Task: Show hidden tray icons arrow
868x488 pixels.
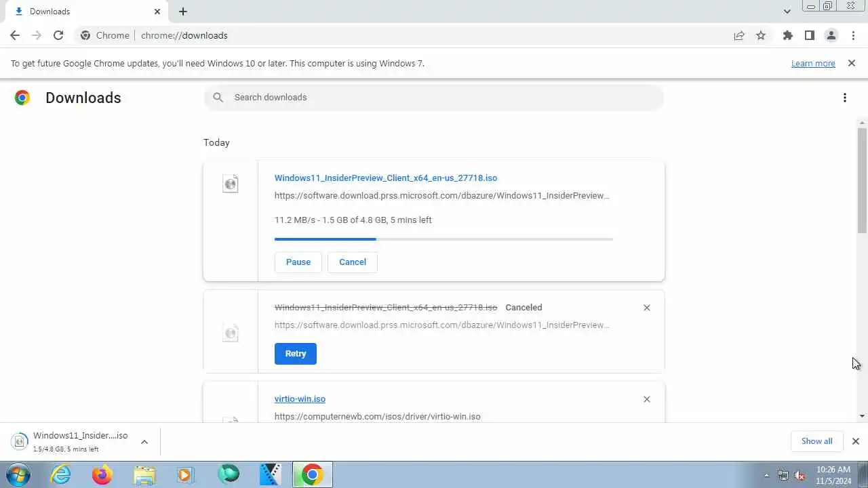Action: 767,475
